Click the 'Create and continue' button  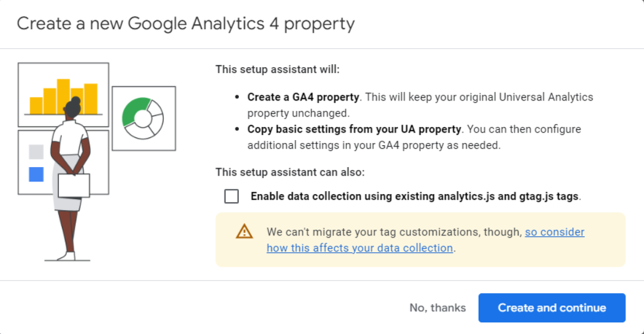552,308
